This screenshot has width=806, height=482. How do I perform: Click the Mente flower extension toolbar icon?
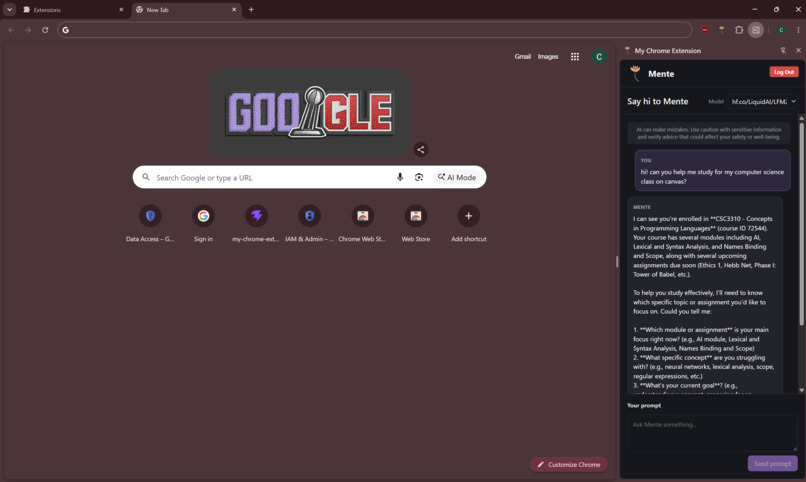pyautogui.click(x=721, y=30)
